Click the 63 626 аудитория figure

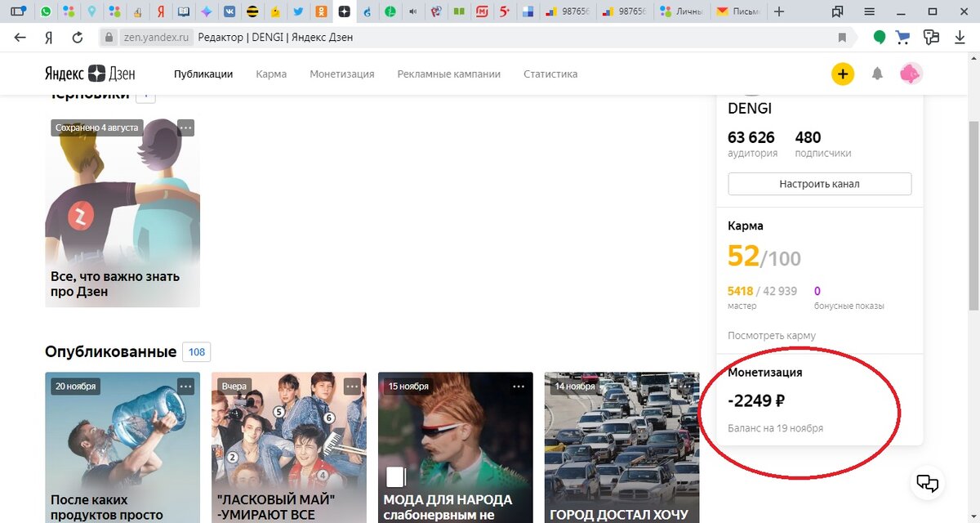tap(752, 143)
